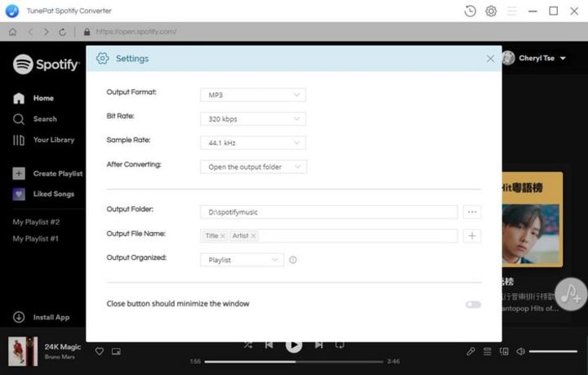Viewport: 588px width, 375px height.
Task: Go to the home page in the browser bar
Action: (13, 32)
